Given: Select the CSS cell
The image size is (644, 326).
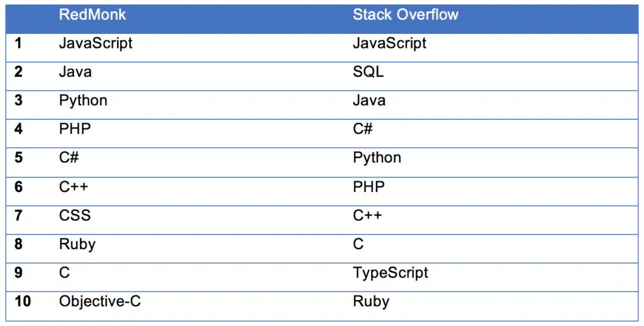Looking at the screenshot, I should coord(75,215).
